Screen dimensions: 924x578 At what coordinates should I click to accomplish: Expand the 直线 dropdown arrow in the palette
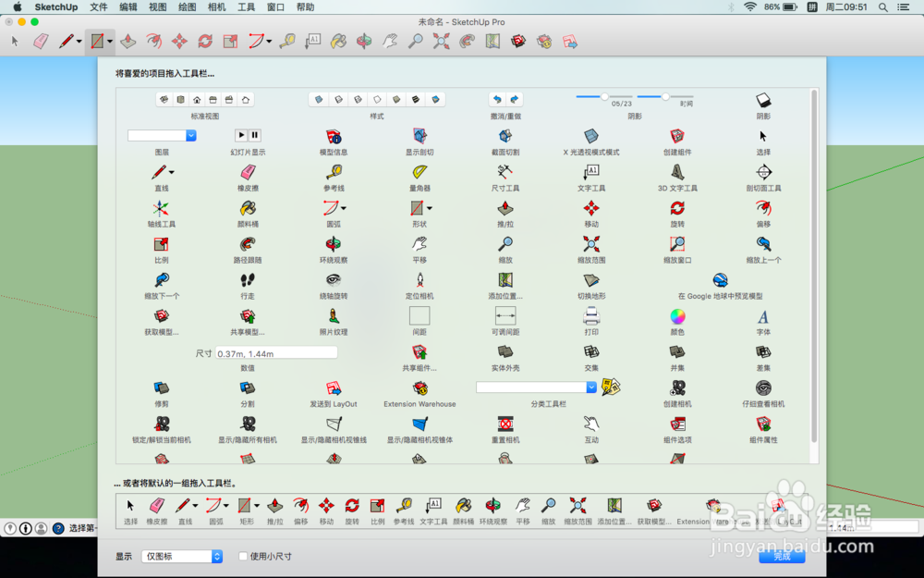pos(172,172)
